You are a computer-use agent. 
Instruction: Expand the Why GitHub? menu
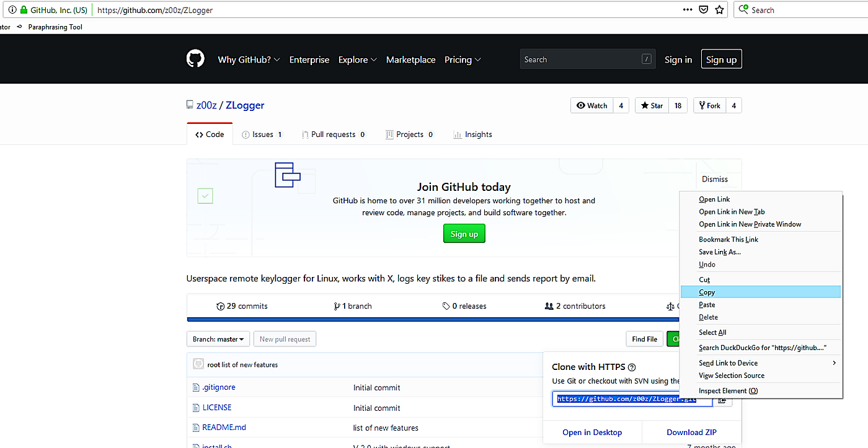[249, 59]
